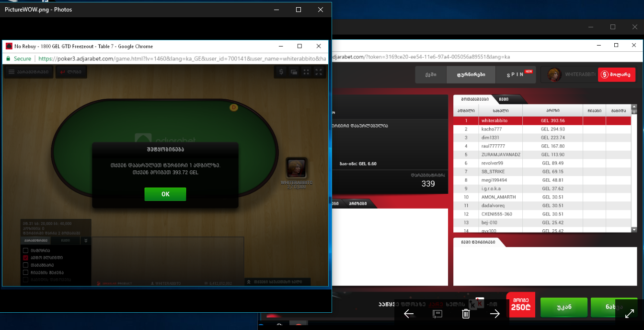Select პარამეტრები tab in bottom-left table panel
The width and height of the screenshot is (644, 330).
click(x=36, y=240)
